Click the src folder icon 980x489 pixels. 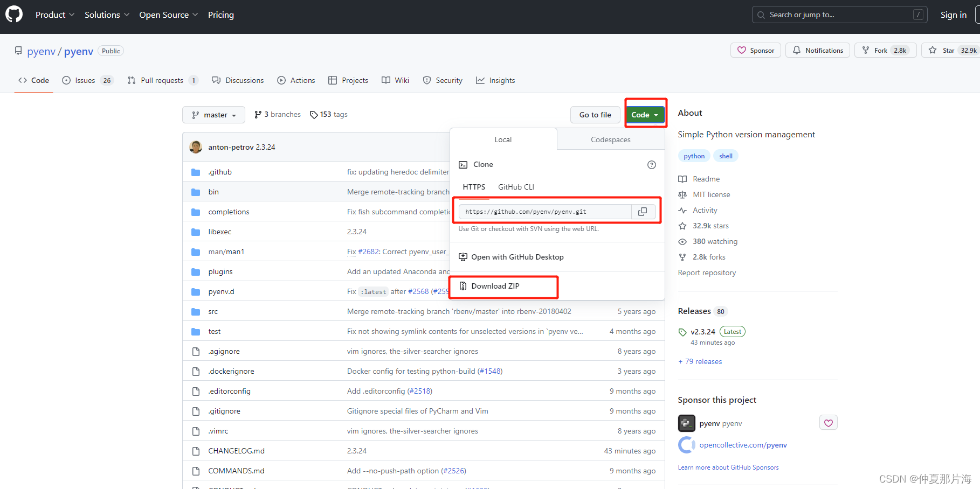click(x=196, y=312)
